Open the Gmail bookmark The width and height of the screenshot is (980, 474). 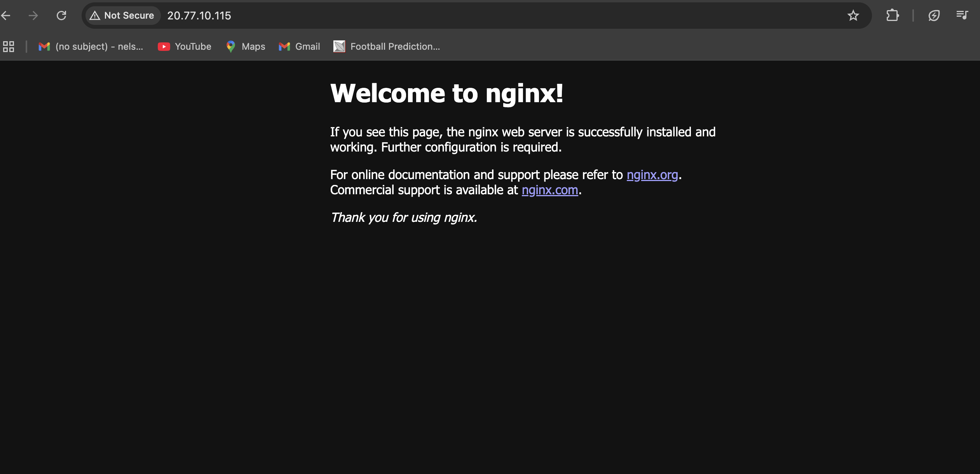pos(300,47)
